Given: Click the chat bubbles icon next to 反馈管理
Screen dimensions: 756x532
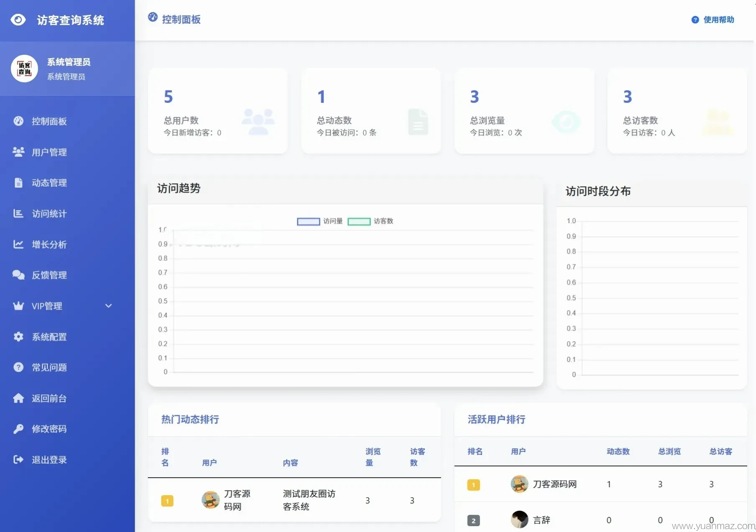Looking at the screenshot, I should pyautogui.click(x=18, y=275).
